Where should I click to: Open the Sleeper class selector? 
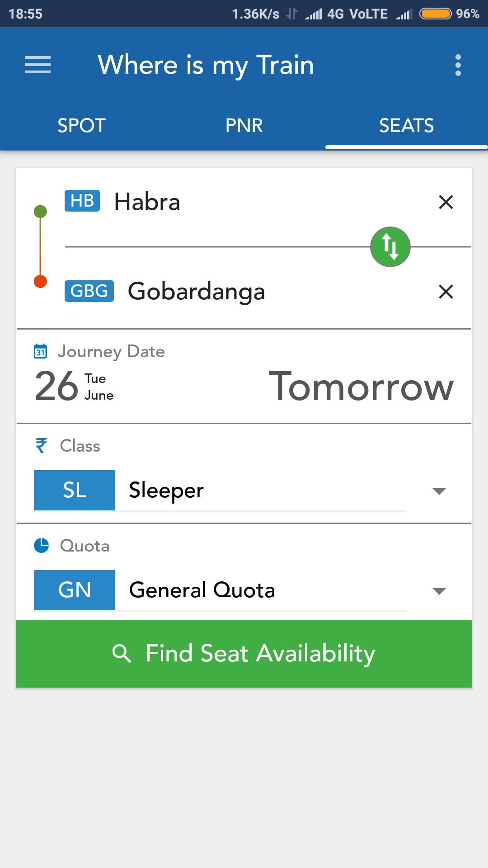point(260,491)
